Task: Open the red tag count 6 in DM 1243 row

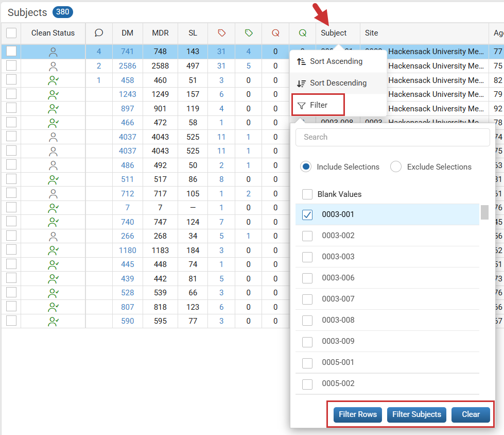Action: [x=221, y=94]
